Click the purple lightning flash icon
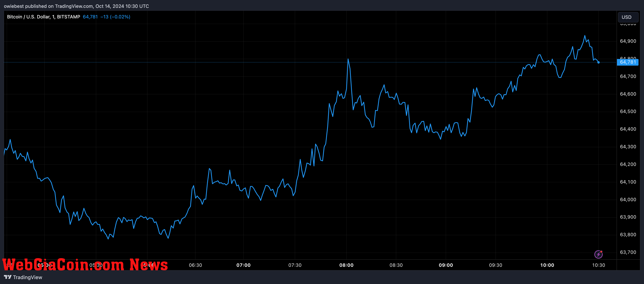The height and width of the screenshot is (284, 644). coord(599,254)
